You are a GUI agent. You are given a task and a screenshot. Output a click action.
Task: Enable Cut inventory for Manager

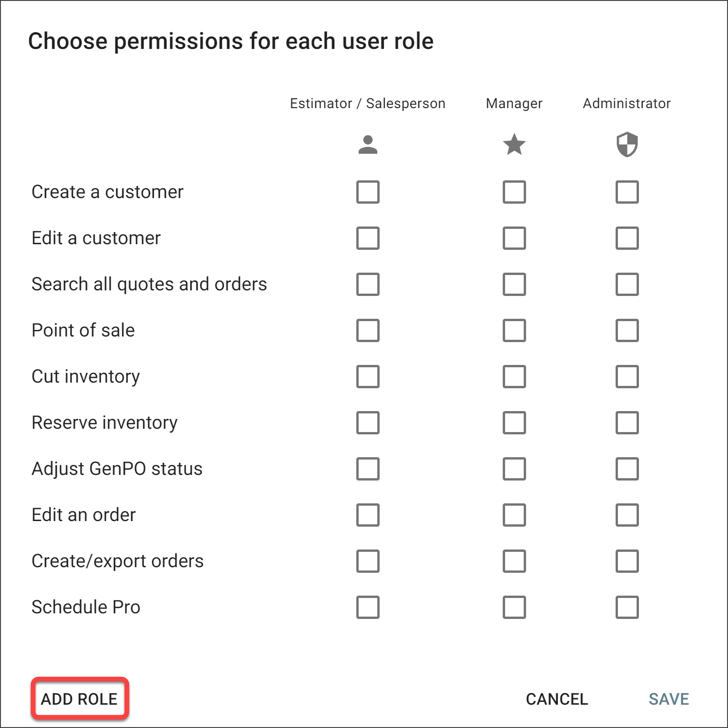[514, 377]
